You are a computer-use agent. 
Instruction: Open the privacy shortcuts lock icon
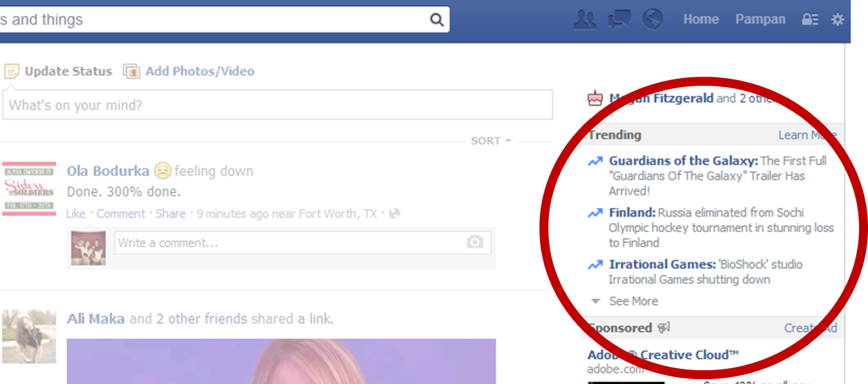pos(810,19)
